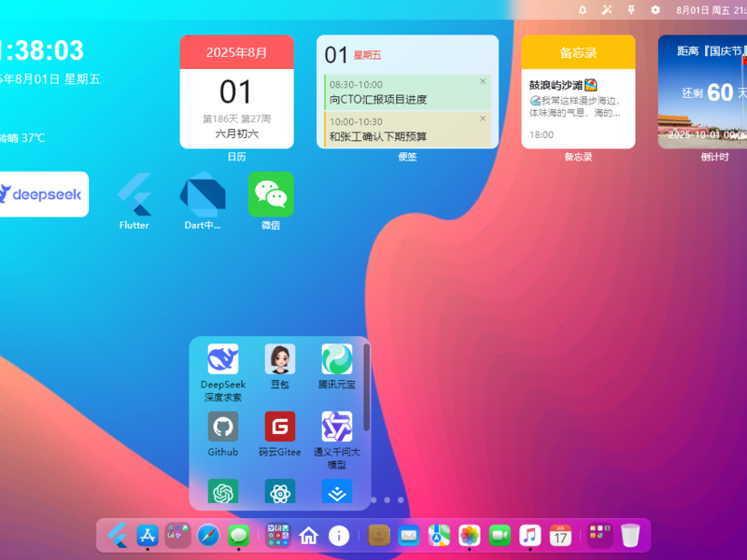Toggle the pin icon in the top bar
The height and width of the screenshot is (560, 747).
[631, 10]
